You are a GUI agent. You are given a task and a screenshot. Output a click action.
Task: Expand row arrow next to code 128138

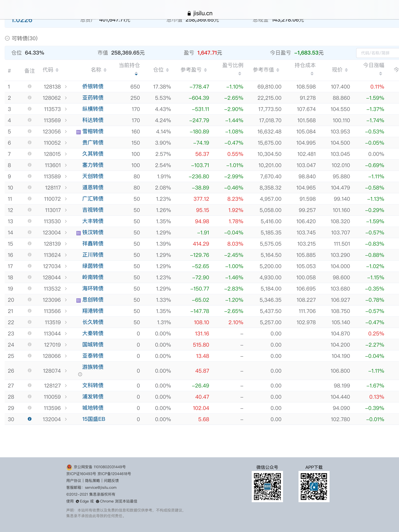(x=66, y=87)
